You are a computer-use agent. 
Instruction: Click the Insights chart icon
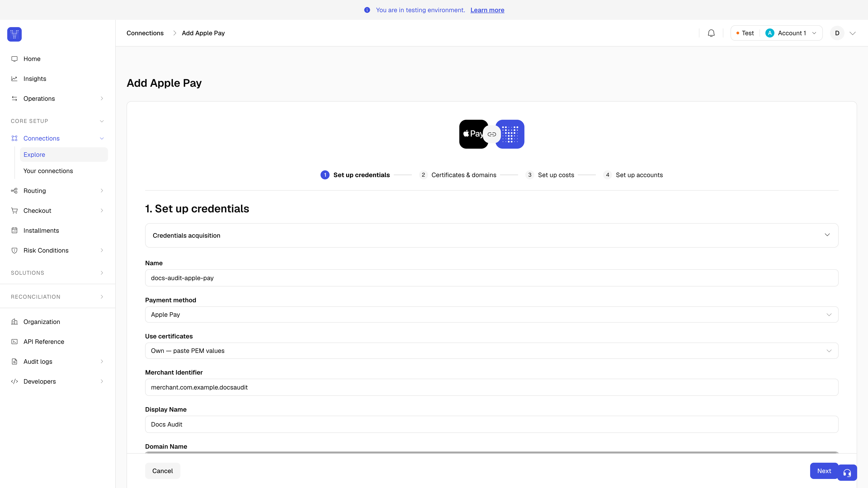point(14,79)
